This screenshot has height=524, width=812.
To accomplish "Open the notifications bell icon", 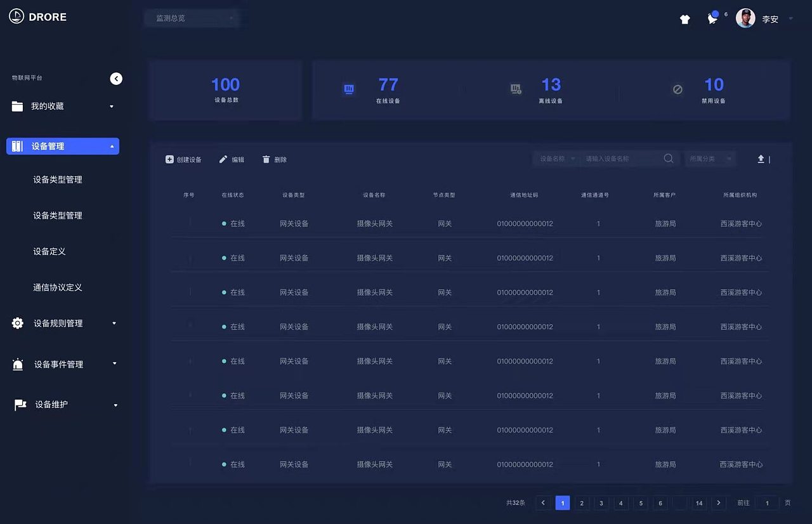I will [712, 19].
